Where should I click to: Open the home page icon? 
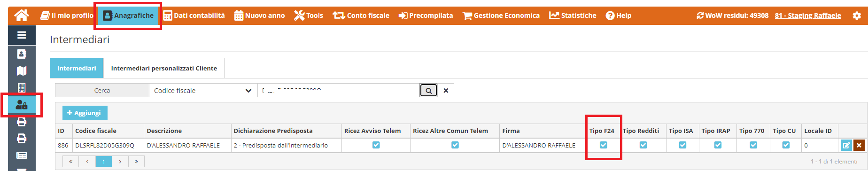tap(22, 16)
